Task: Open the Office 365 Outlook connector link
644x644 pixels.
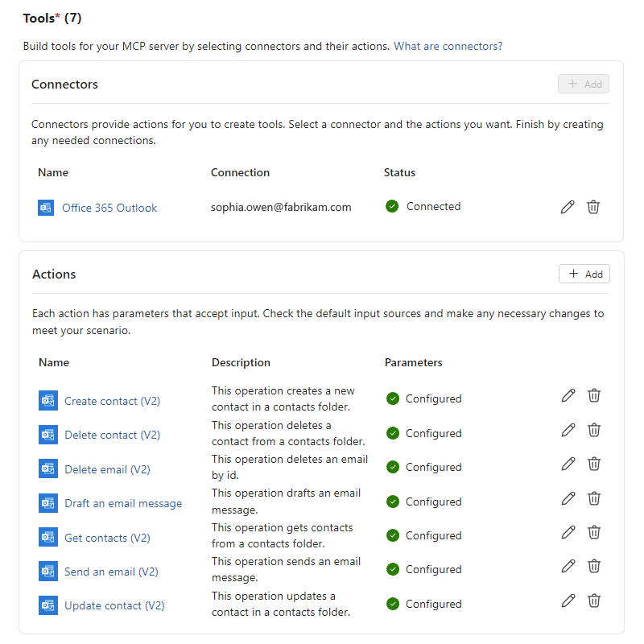Action: (x=109, y=208)
